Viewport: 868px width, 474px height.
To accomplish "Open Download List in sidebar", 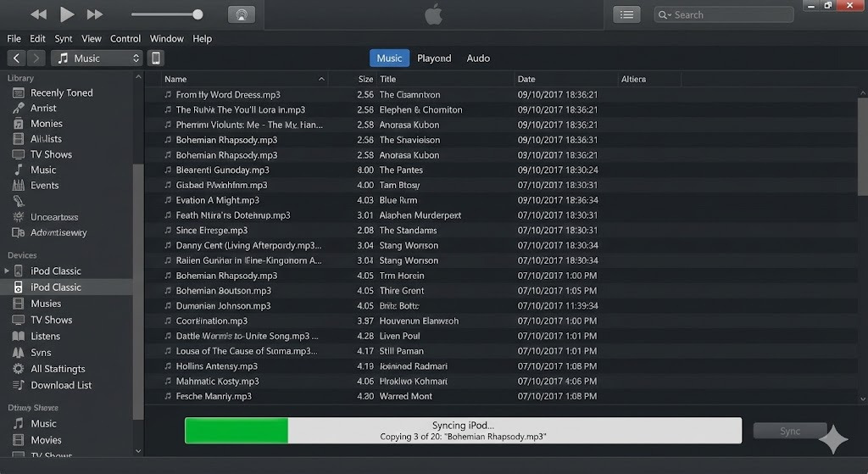I will pyautogui.click(x=61, y=386).
